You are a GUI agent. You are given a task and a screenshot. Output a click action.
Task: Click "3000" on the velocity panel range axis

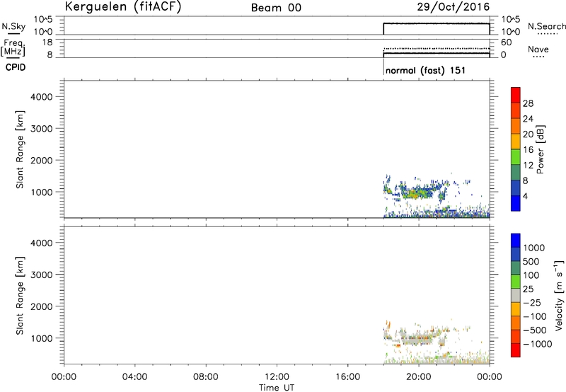[42, 275]
